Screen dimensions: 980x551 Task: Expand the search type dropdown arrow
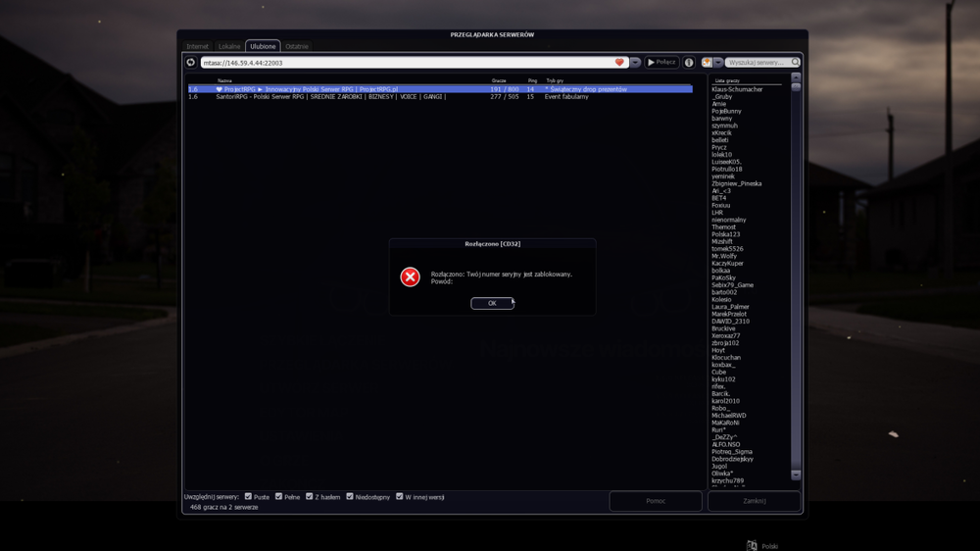pos(718,63)
